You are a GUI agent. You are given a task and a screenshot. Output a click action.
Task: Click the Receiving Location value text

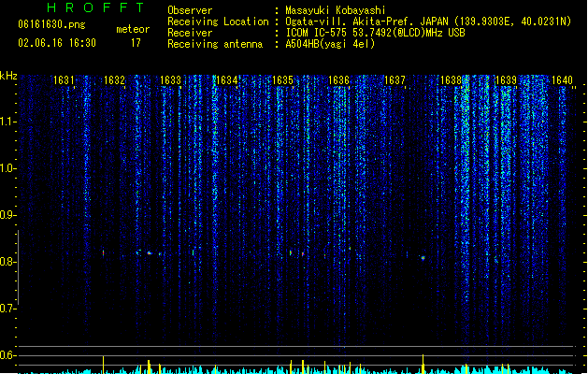click(428, 22)
